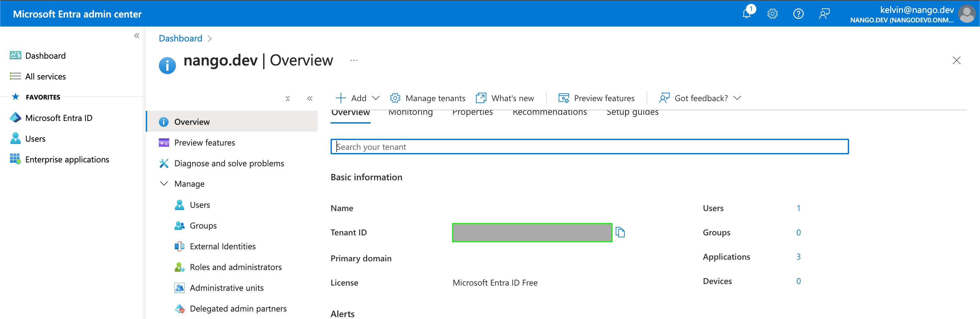Click the Search your tenant field
Screen dimensions: 980x319
590,147
